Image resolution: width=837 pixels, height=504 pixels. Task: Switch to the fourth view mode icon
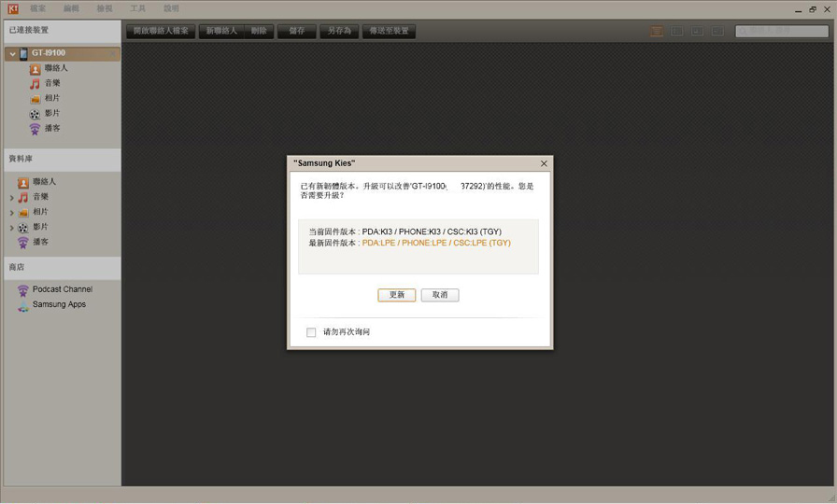click(x=717, y=31)
